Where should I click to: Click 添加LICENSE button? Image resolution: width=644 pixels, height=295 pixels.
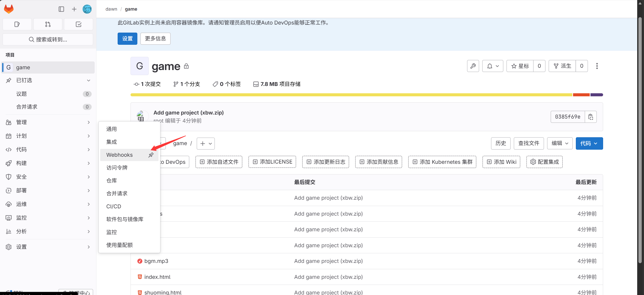272,162
